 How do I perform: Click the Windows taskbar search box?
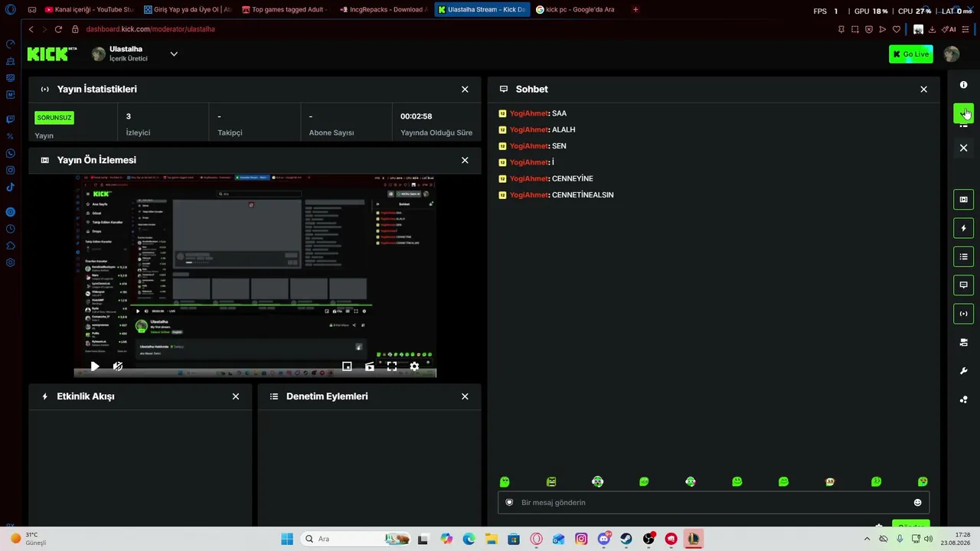pyautogui.click(x=357, y=539)
